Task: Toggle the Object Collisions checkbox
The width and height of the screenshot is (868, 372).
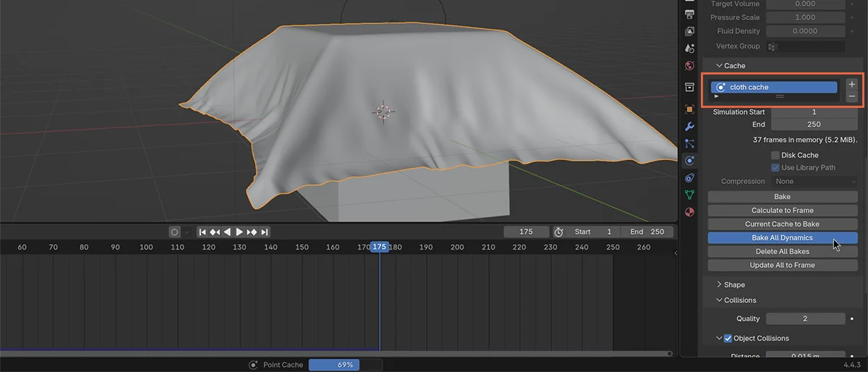Action: [x=728, y=338]
